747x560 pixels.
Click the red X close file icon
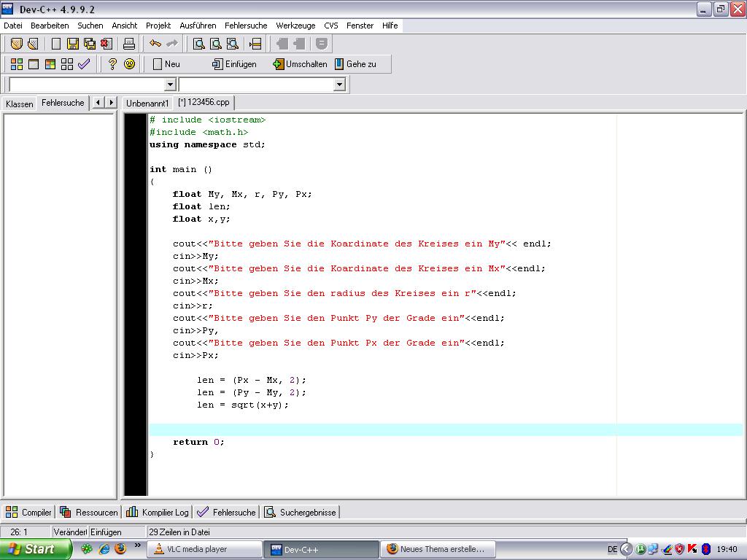point(106,44)
